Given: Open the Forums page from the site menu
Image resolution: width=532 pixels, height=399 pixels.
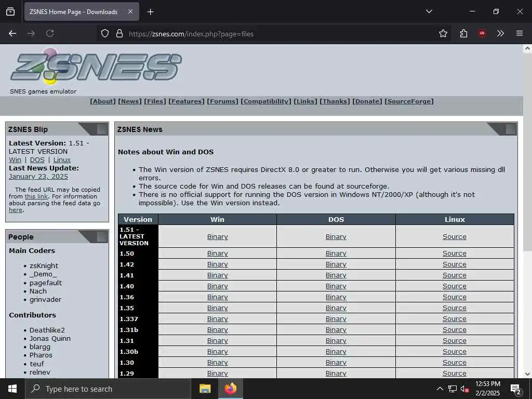Looking at the screenshot, I should coord(222,101).
